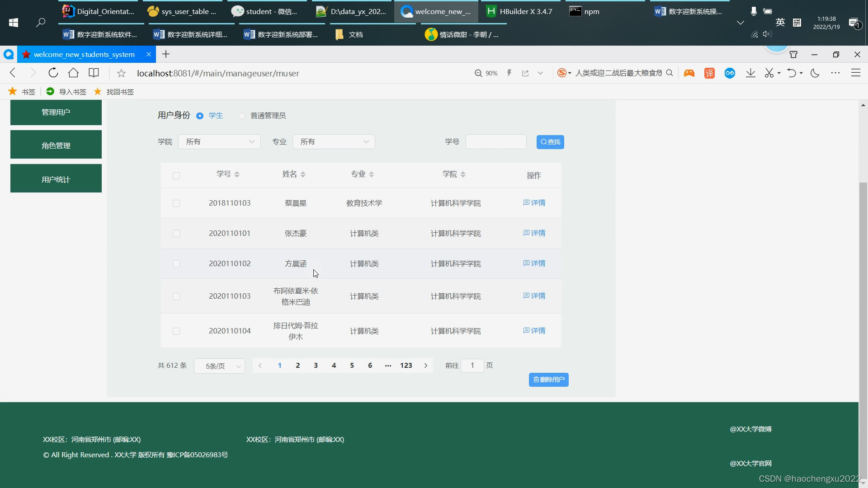Click the browser back arrow icon
The width and height of the screenshot is (868, 488).
pos(13,73)
